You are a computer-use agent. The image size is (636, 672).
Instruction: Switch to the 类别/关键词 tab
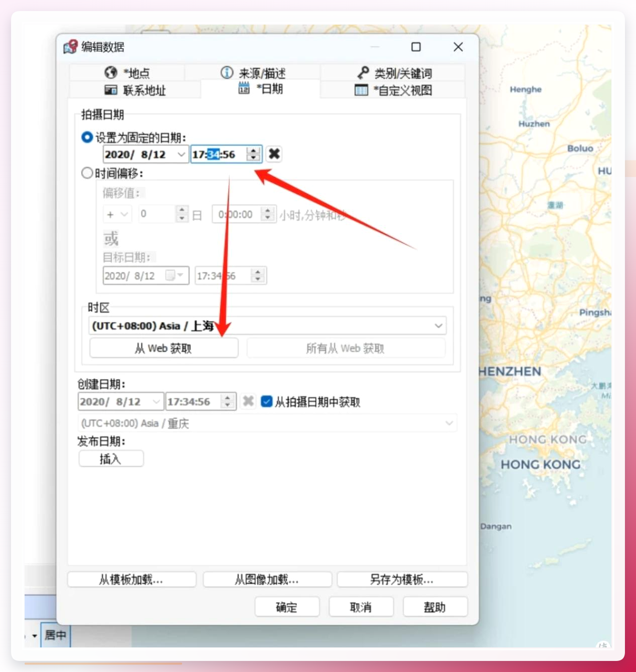pos(393,73)
